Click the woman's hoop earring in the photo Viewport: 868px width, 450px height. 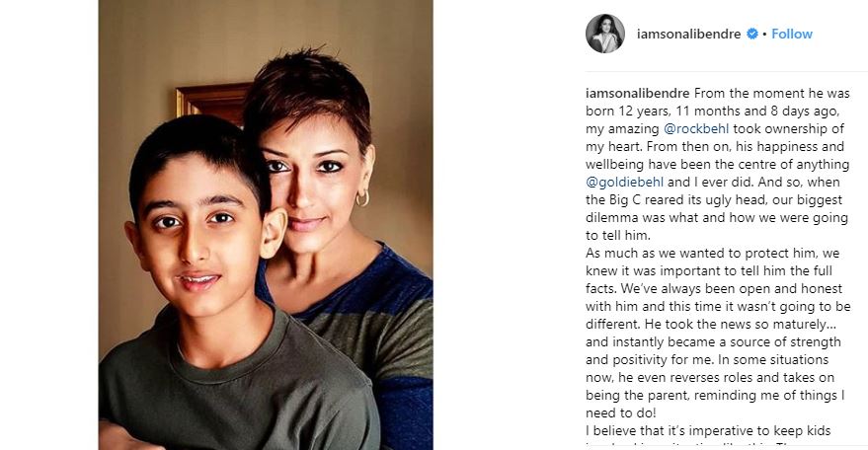tap(362, 198)
